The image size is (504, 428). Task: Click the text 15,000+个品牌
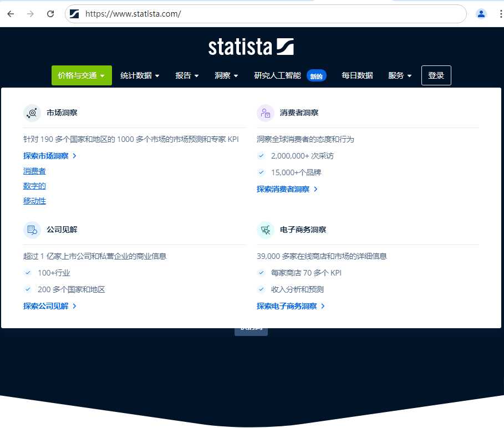pos(296,172)
